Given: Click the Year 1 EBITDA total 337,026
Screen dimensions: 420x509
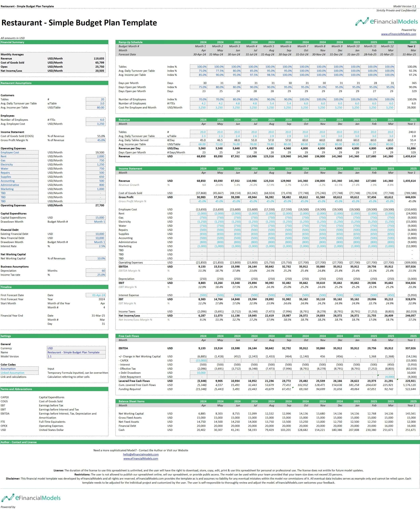Looking at the screenshot, I should click(x=411, y=267).
